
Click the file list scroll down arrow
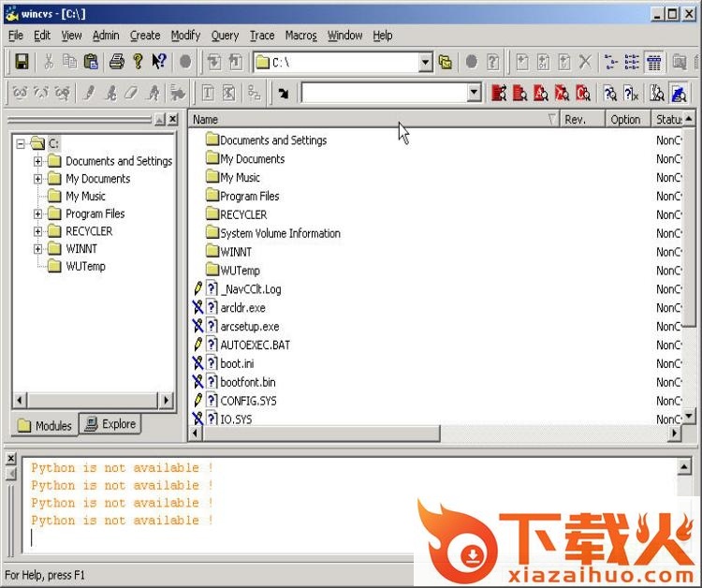click(x=689, y=416)
